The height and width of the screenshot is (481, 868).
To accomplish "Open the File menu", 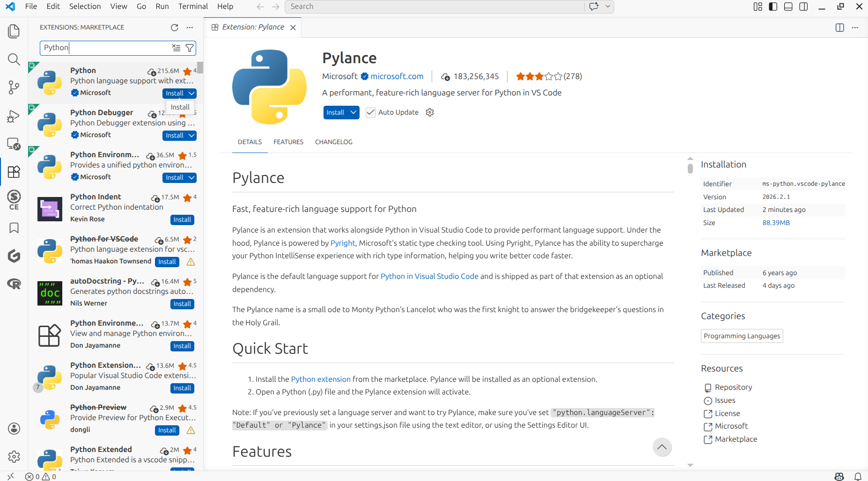I will tap(31, 7).
